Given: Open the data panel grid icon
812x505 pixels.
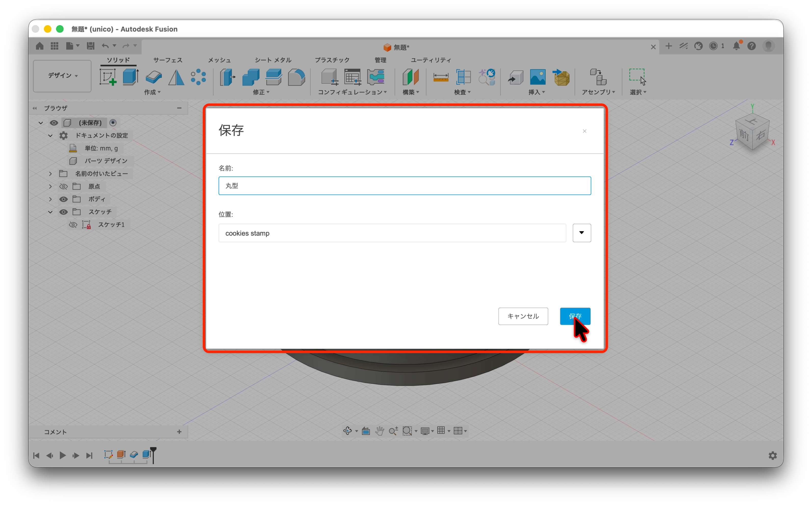Looking at the screenshot, I should pyautogui.click(x=55, y=46).
